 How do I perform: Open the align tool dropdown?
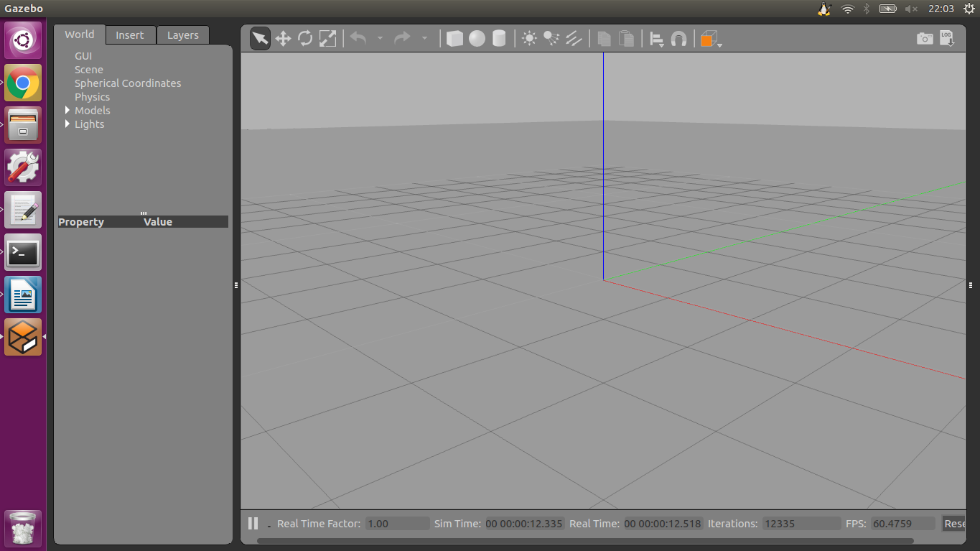pos(657,39)
